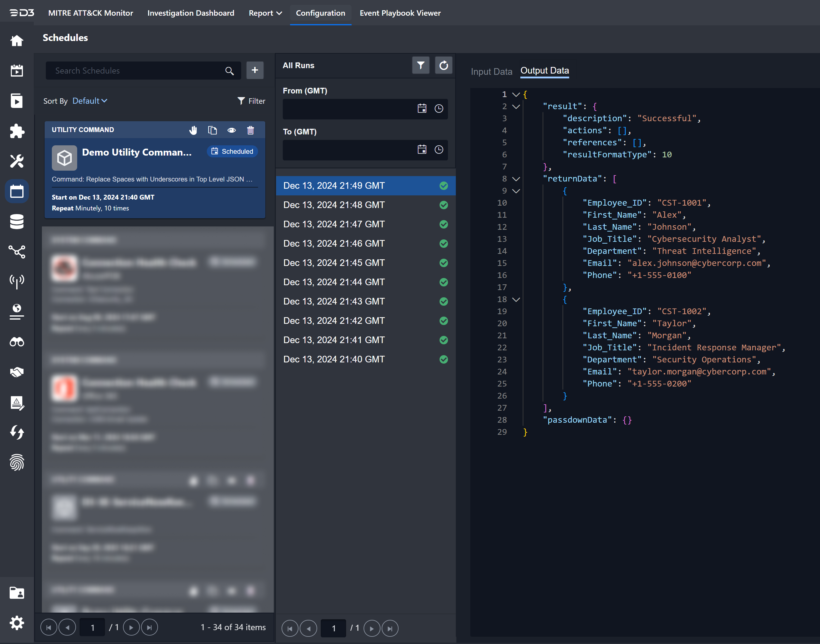
Task: Open the Sort By Default dropdown
Action: coord(90,101)
